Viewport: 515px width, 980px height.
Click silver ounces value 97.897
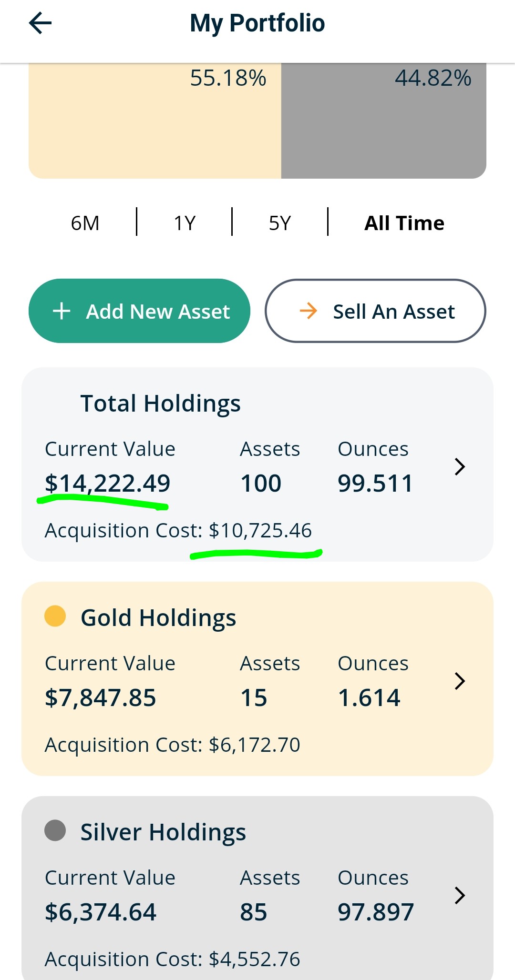click(376, 912)
